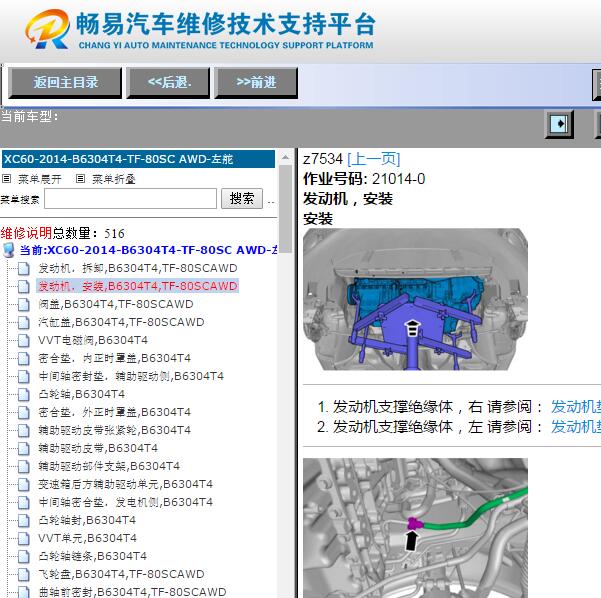Click document icon beside 曲轴前密封
This screenshot has height=598, width=601.
(x=24, y=592)
